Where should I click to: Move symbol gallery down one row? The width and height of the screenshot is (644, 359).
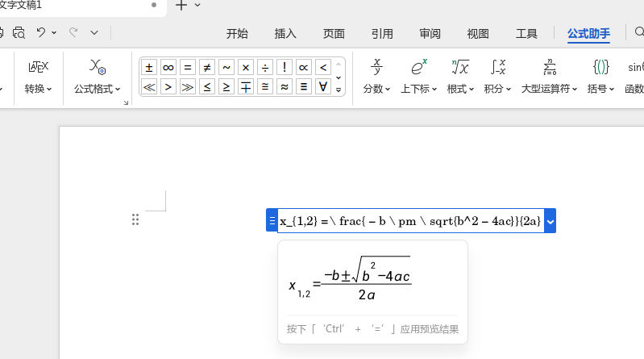pos(339,77)
